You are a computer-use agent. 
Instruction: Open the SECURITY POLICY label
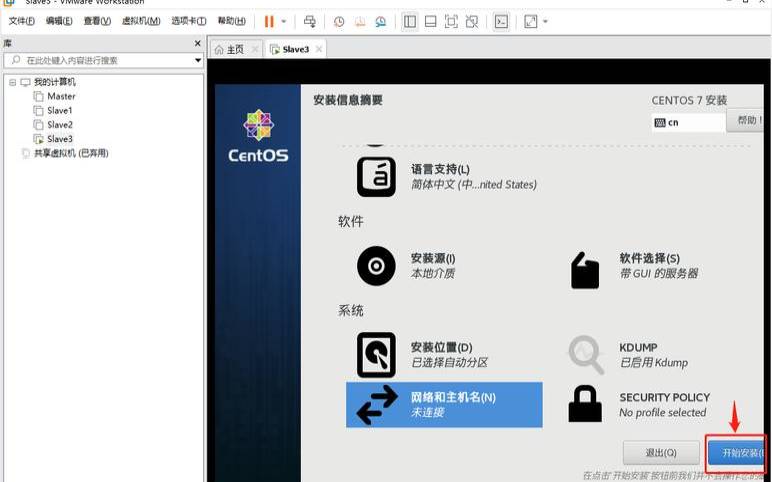664,397
